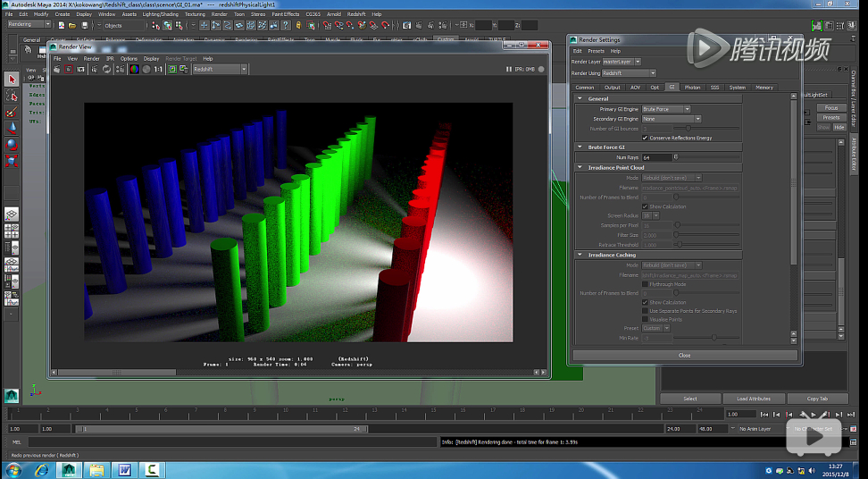Screen dimensions: 868x479
Task: Uncheck Conserve Reflections Energy checkbox
Action: coord(645,138)
